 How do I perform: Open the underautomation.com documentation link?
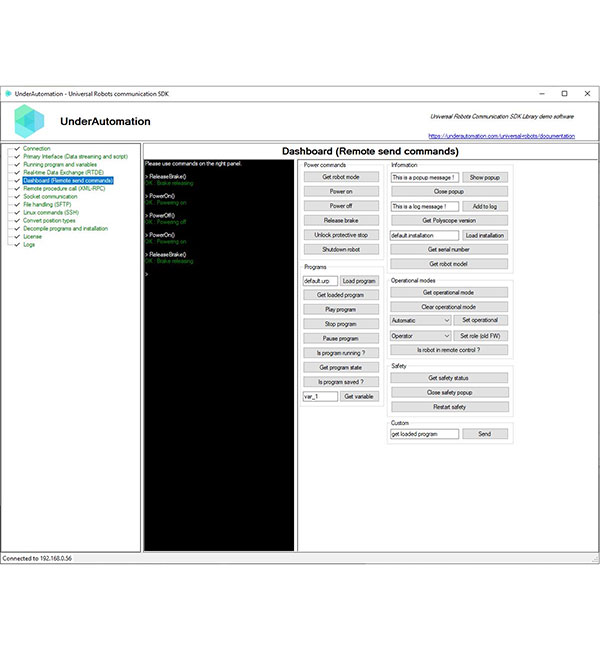pos(501,136)
